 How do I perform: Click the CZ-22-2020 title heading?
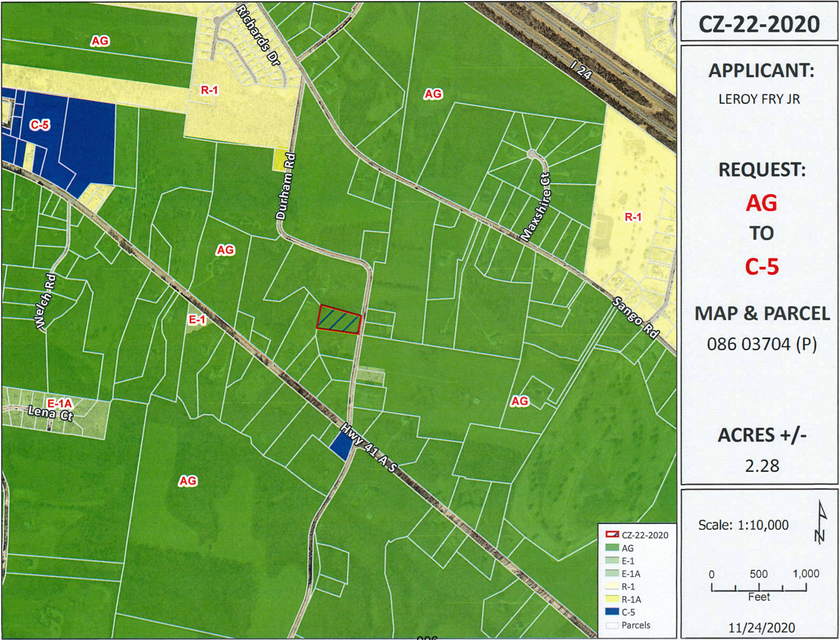pos(759,24)
